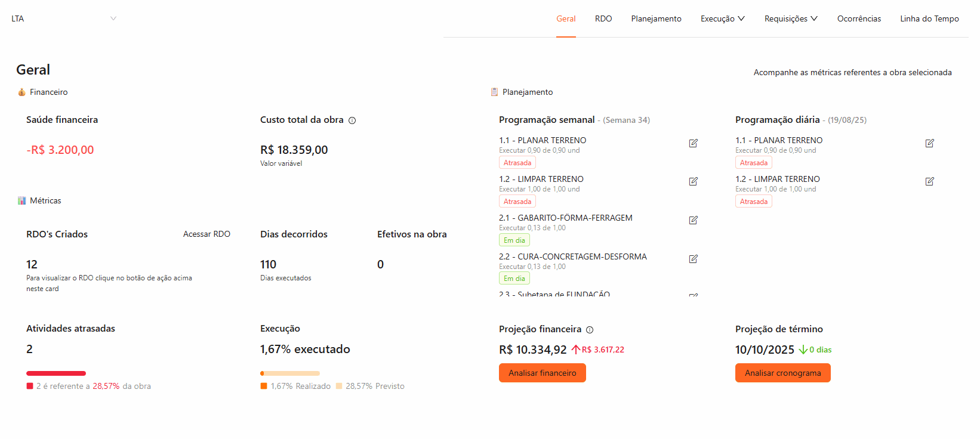Click Acessar RDO link

coord(207,234)
